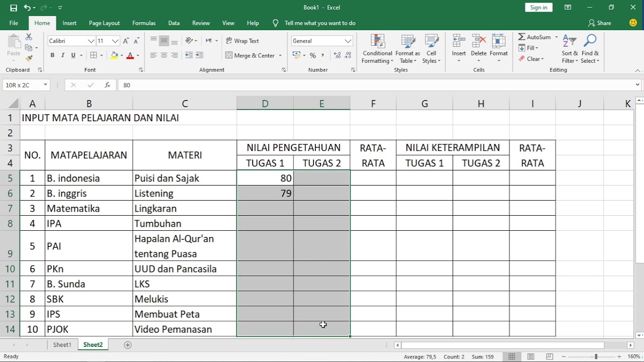Image resolution: width=644 pixels, height=362 pixels.
Task: Increase indent icon
Action: click(x=200, y=55)
